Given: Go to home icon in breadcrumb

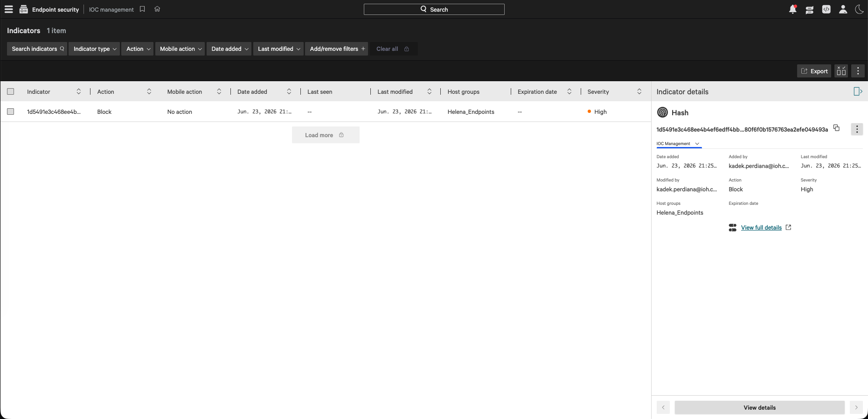Looking at the screenshot, I should point(157,9).
